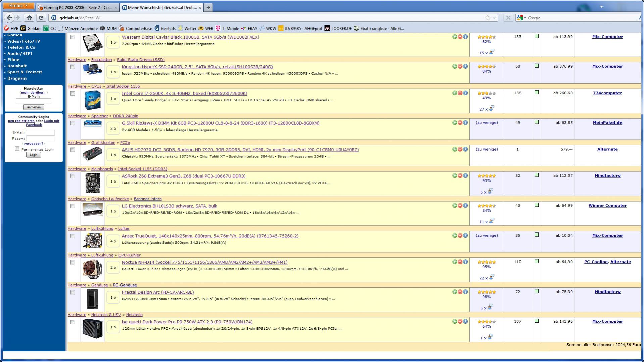Click the newsletter E-Mail input field

pos(34,101)
